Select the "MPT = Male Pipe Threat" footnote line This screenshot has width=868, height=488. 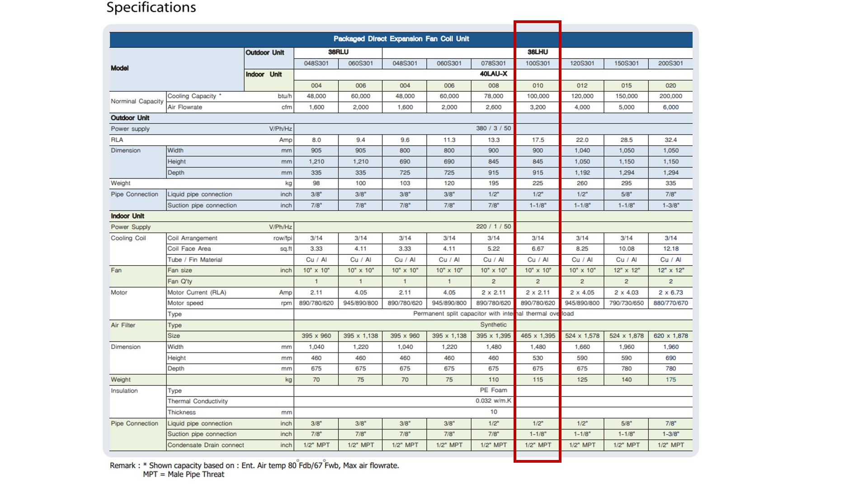184,474
